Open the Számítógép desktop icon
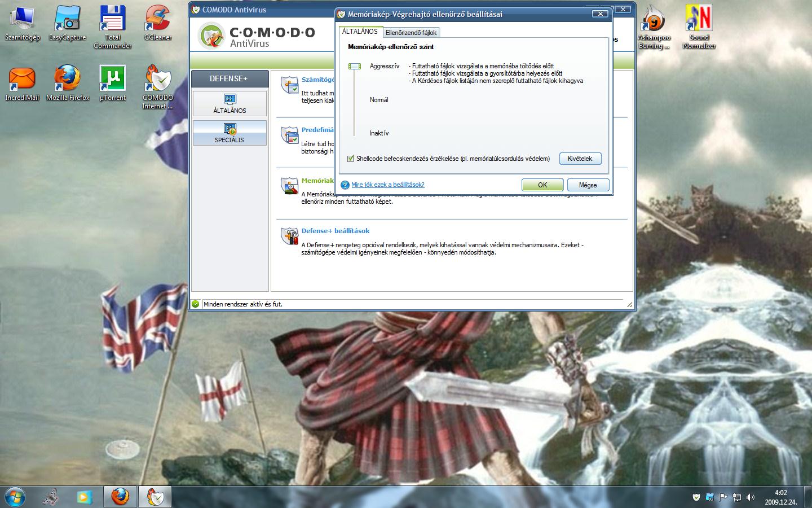The height and width of the screenshot is (508, 812). [22, 24]
